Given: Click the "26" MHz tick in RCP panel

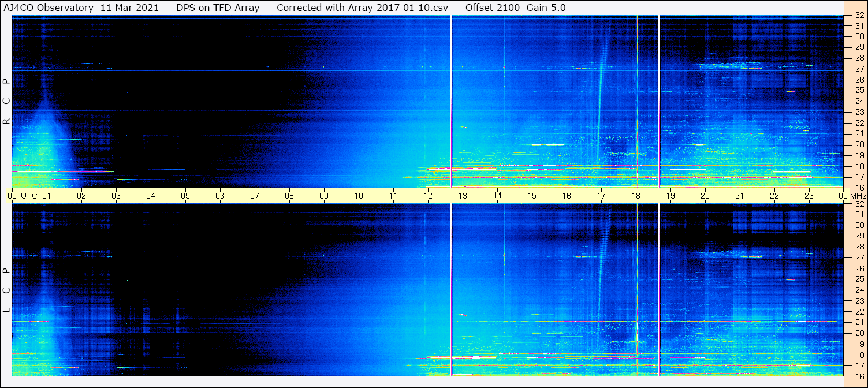Looking at the screenshot, I should [859, 80].
